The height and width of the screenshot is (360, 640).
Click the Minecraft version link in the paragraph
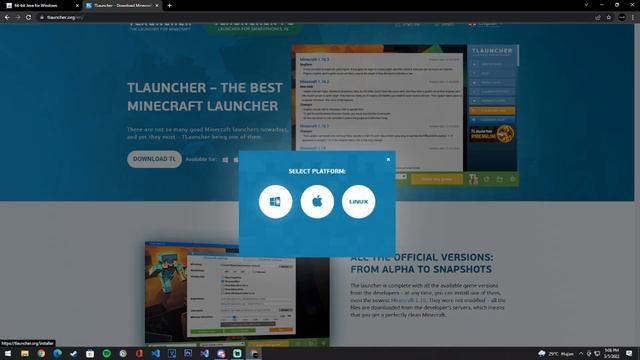(409, 300)
